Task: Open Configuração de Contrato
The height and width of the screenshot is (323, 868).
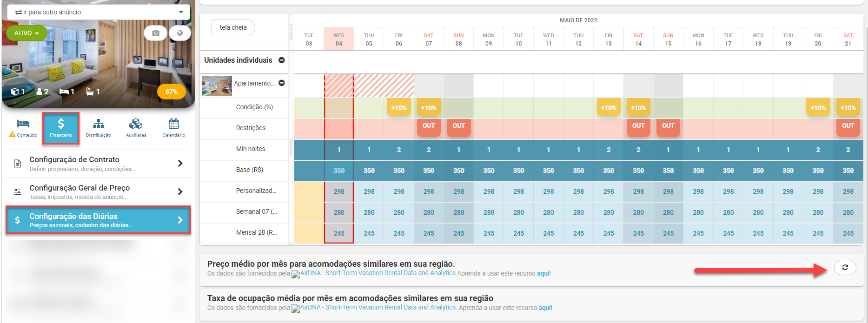Action: pos(98,164)
